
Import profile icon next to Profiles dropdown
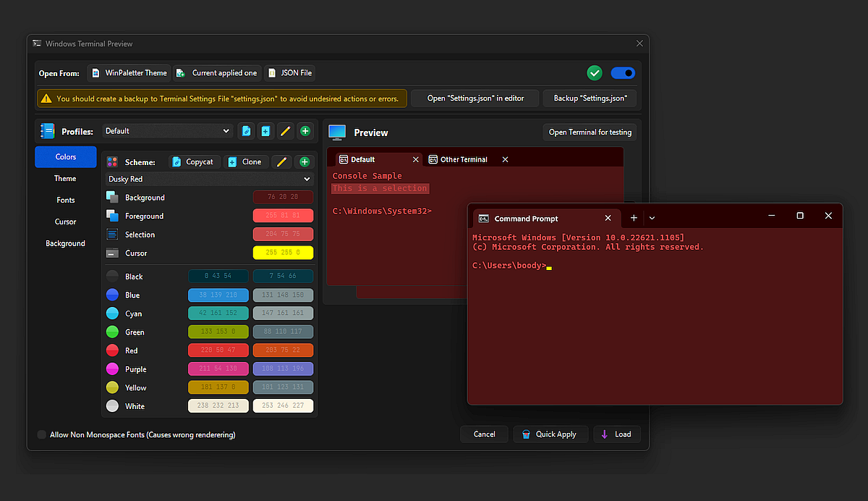(246, 131)
